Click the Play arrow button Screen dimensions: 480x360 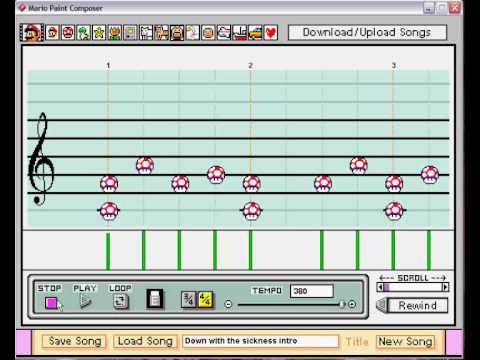pos(85,302)
